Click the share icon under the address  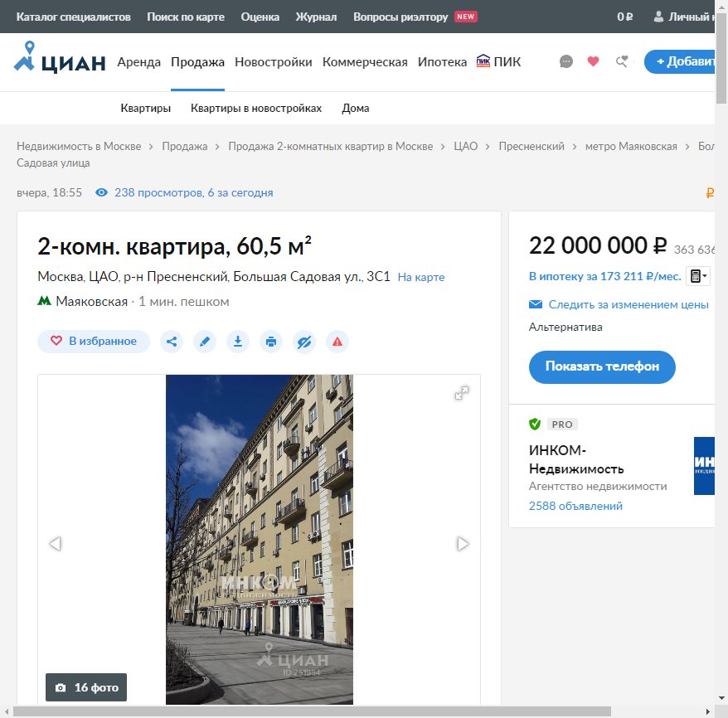[172, 342]
